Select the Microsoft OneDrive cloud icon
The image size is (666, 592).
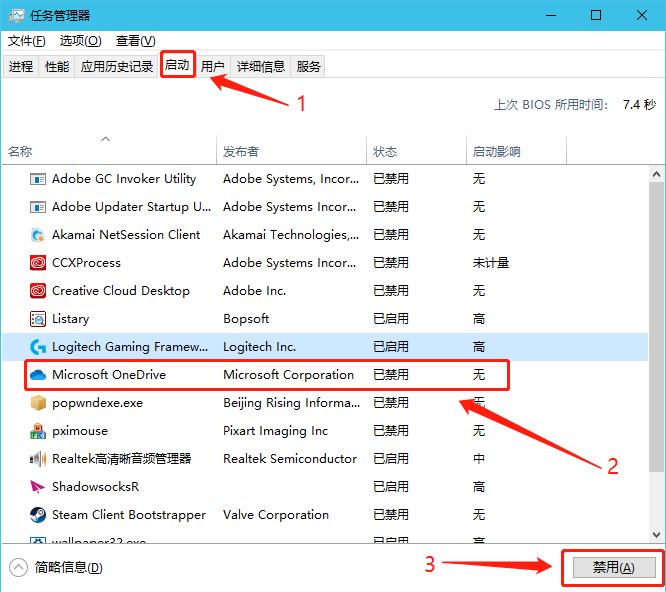[38, 375]
